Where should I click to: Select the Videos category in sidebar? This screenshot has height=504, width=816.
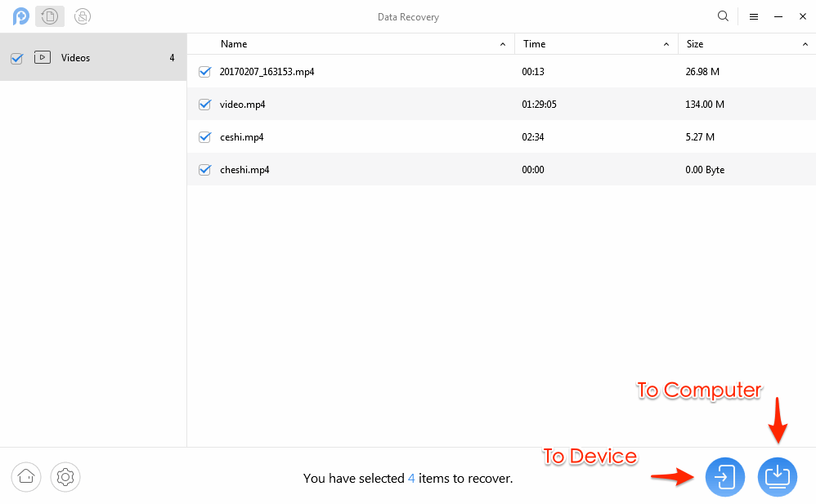point(75,58)
